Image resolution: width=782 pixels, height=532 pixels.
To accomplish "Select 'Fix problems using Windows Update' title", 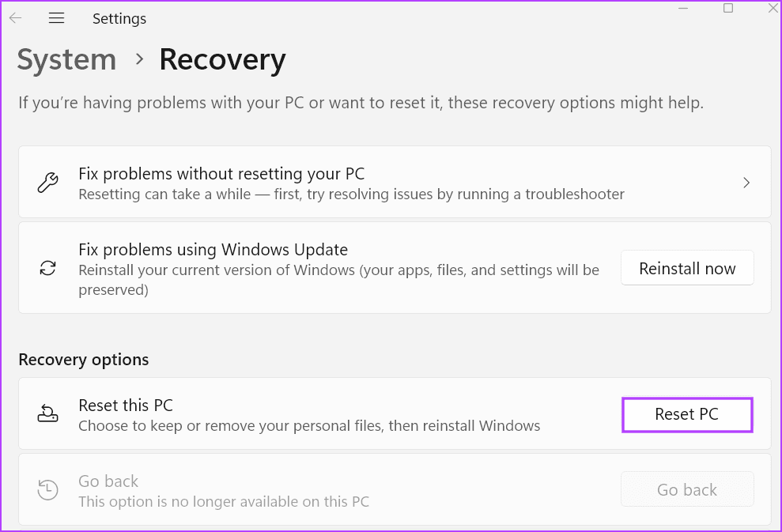I will tap(213, 250).
